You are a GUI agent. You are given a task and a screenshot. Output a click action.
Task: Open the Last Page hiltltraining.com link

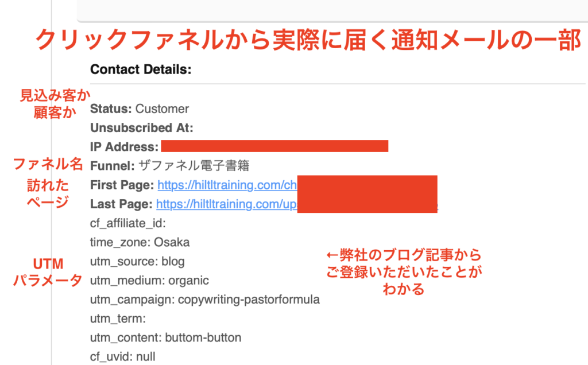[226, 204]
